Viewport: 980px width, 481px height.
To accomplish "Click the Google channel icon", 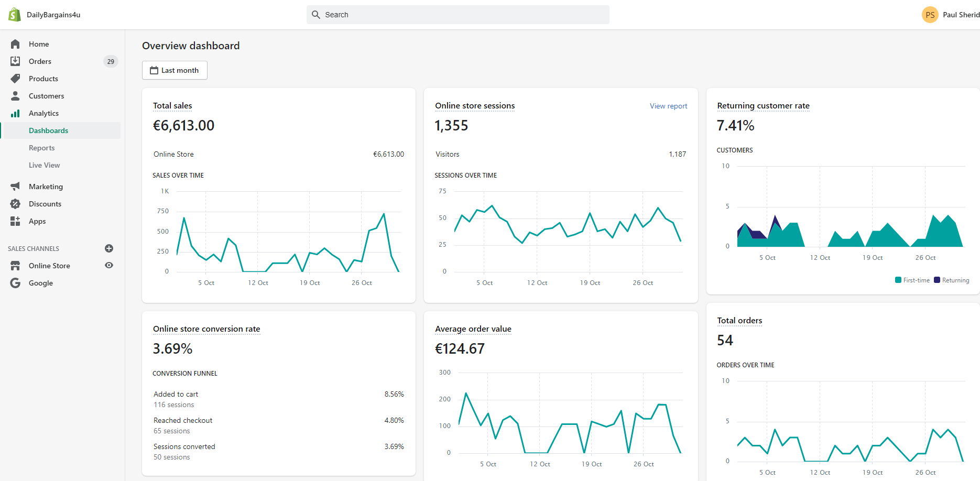I will pos(15,283).
